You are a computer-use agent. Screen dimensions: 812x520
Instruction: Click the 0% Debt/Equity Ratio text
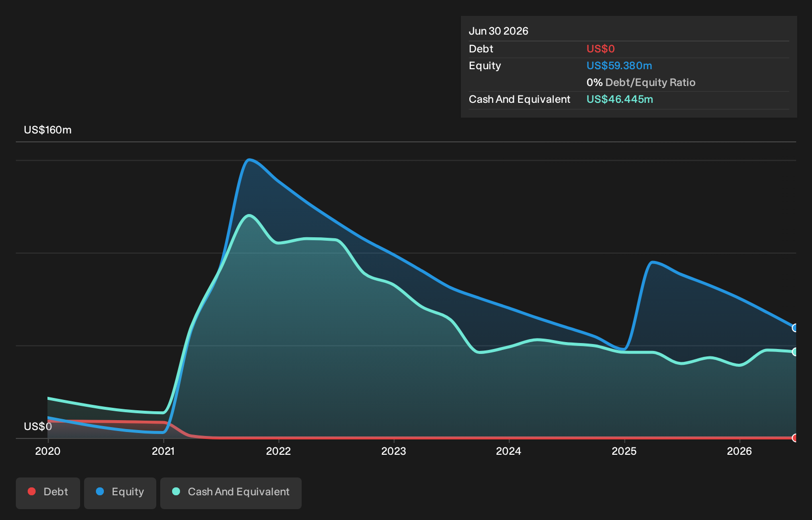641,83
